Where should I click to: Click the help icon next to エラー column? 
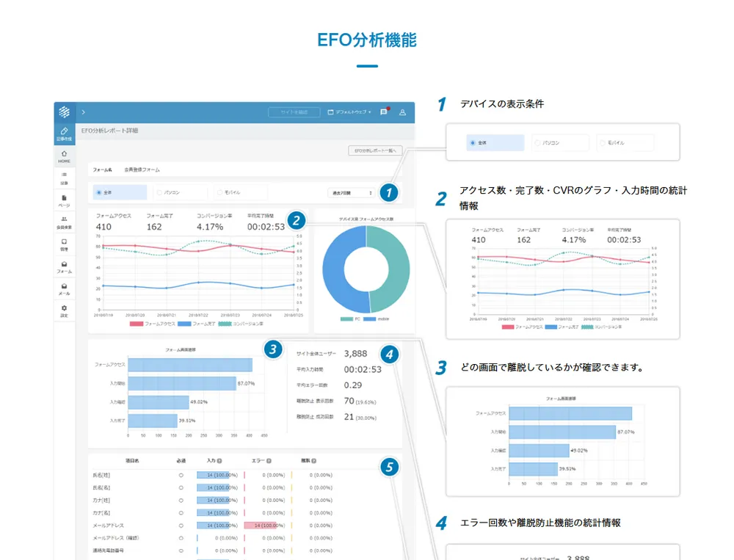click(269, 461)
